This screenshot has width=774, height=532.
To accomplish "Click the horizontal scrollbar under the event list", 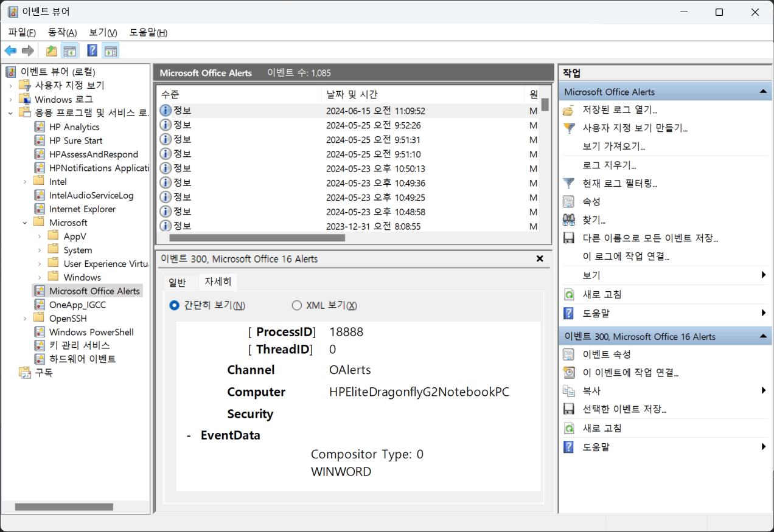I will [256, 238].
